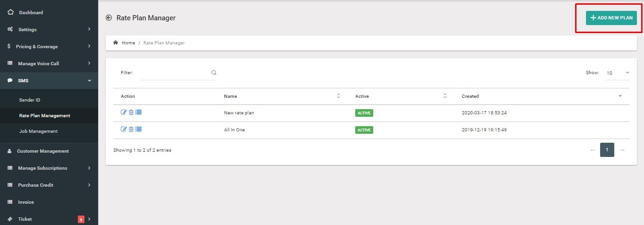
Task: Click the back arrow beside Rate Plan Manager
Action: [x=109, y=18]
